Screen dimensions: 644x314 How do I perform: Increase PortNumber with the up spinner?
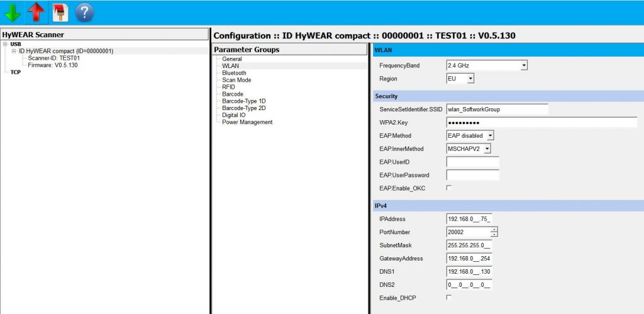click(494, 229)
